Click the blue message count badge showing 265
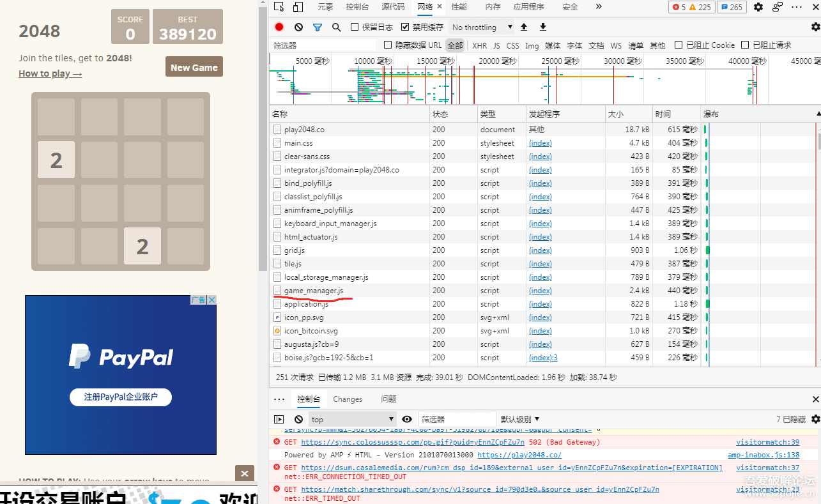The height and width of the screenshot is (504, 821). (732, 7)
